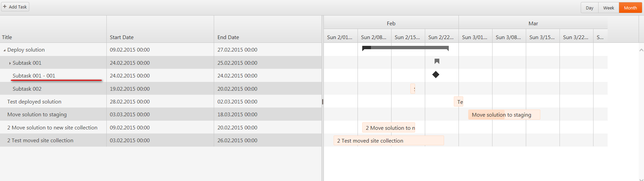The image size is (644, 181).
Task: Click the Test deployed solution timeline bar
Action: [x=459, y=102]
